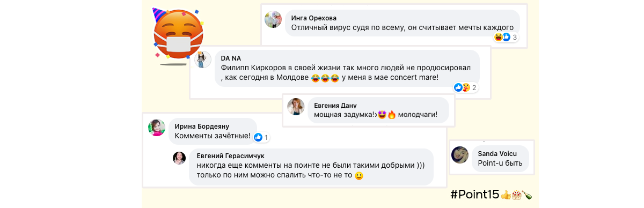Open Евгений Герасимчук's avatar

coord(179,158)
